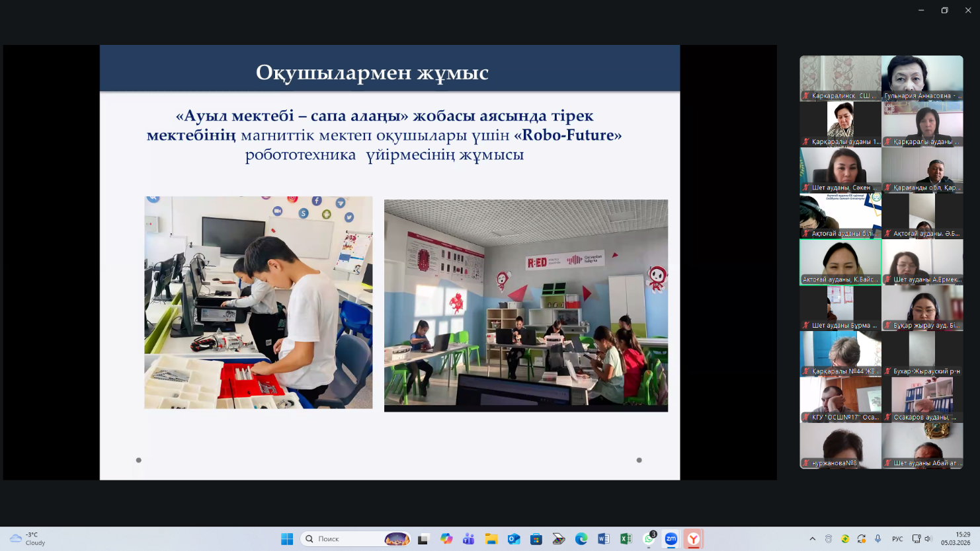Launch Excel from the taskbar
The width and height of the screenshot is (980, 551).
click(x=626, y=539)
